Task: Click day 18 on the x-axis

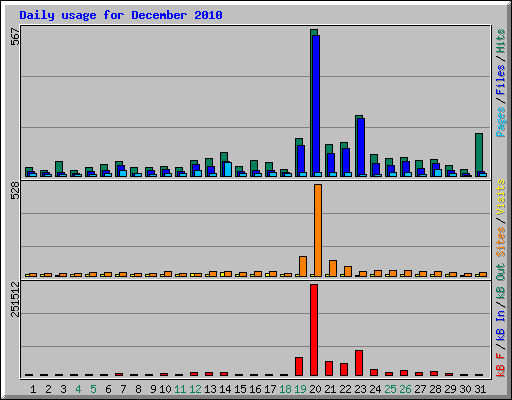Action: [x=285, y=389]
